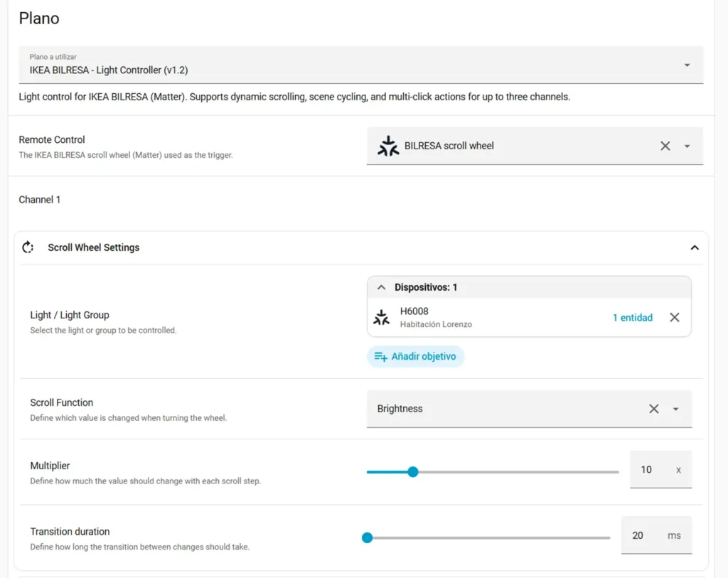Click the H6008 device icon
Viewport: 728px width, 578px height.
coord(381,318)
